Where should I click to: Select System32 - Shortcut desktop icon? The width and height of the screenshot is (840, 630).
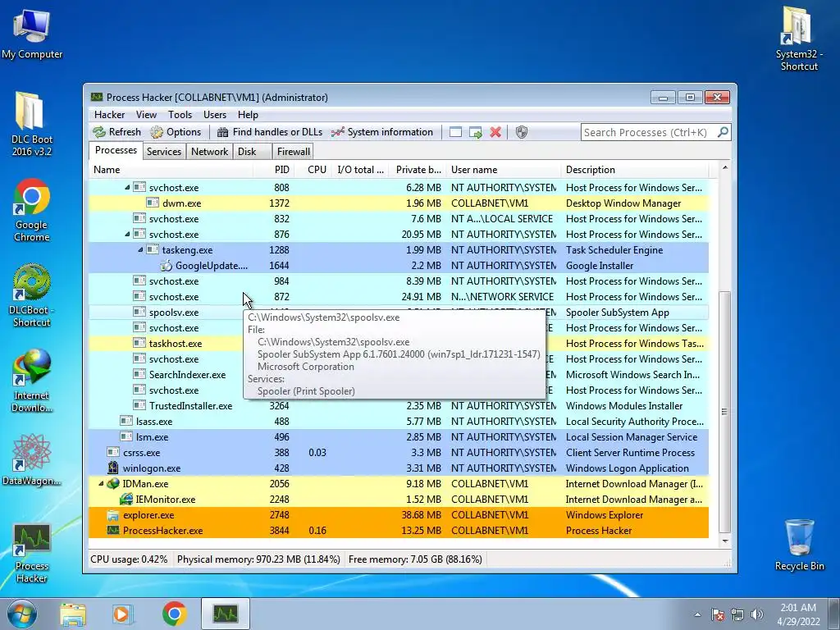click(799, 39)
